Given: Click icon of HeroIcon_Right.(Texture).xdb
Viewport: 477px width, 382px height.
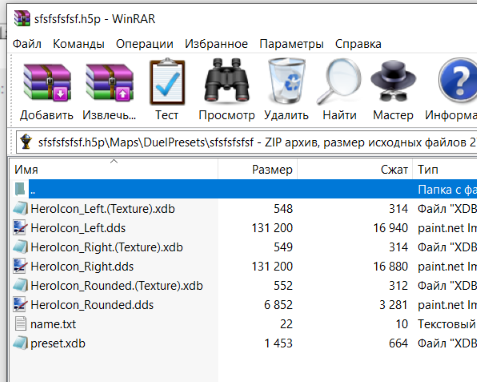Looking at the screenshot, I should click(x=21, y=247).
